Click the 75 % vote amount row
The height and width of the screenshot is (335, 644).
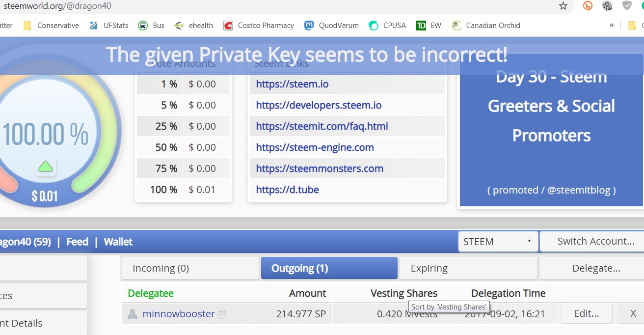[183, 168]
